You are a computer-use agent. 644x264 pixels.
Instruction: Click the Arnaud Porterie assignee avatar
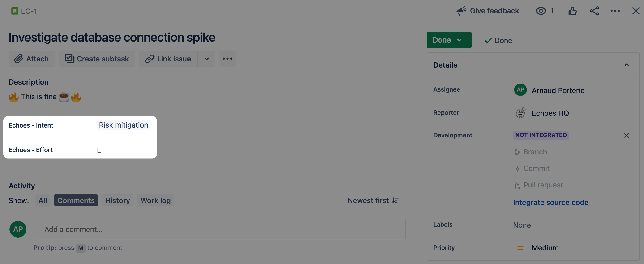(520, 90)
